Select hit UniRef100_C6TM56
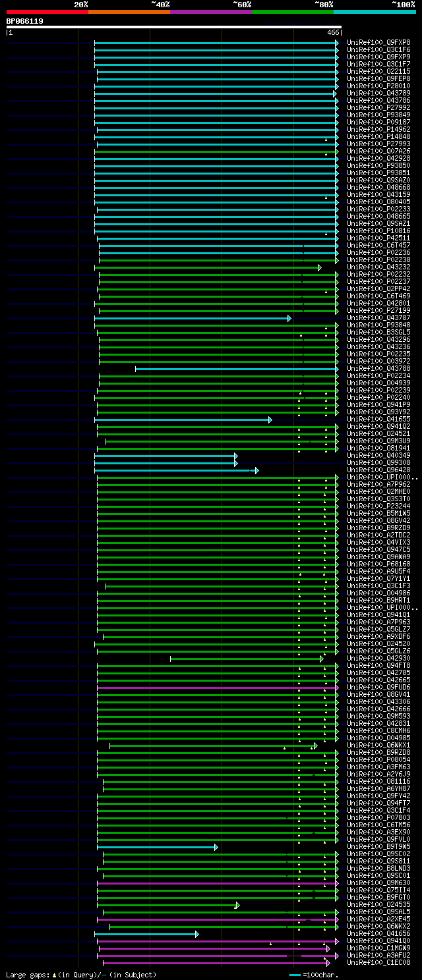Screen dimensions: 422x980 (378, 825)
